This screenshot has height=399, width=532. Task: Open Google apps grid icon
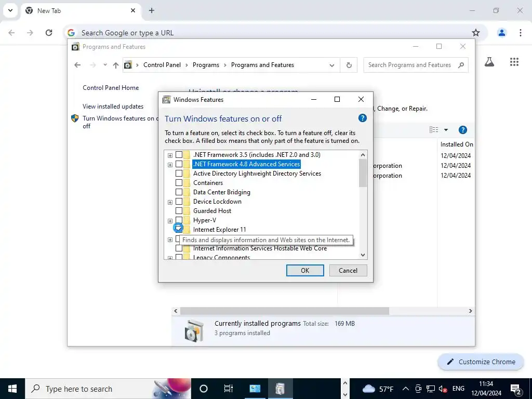click(x=514, y=62)
